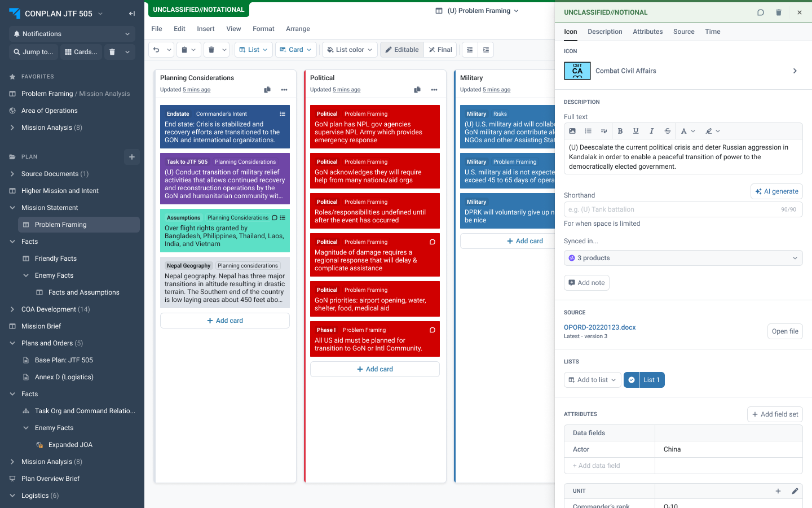
Task: Apply bold formatting in the description editor
Action: point(620,131)
